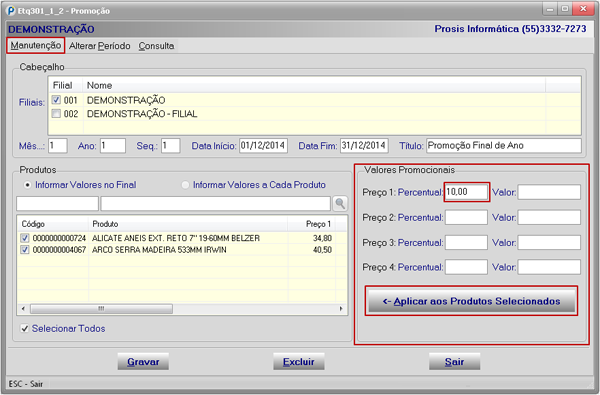This screenshot has height=395, width=600.
Task: Click price cell 34,80
Action: point(322,238)
